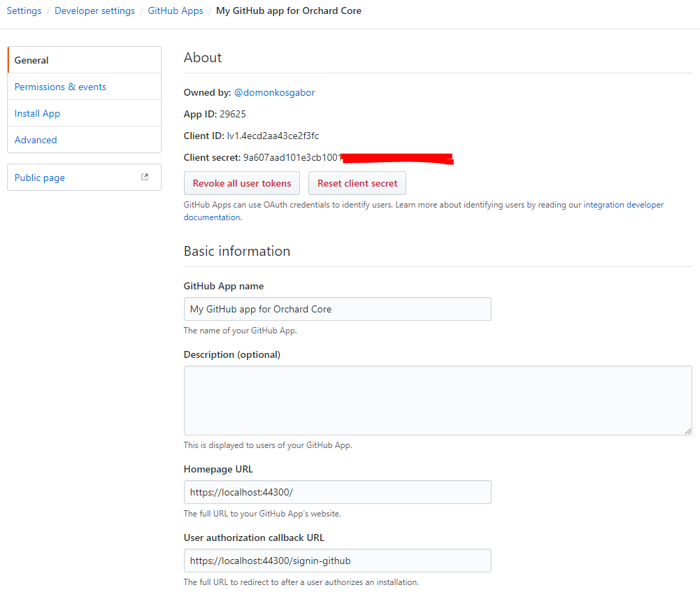Open the Advanced sidebar item
Image resolution: width=700 pixels, height=592 pixels.
(85, 140)
